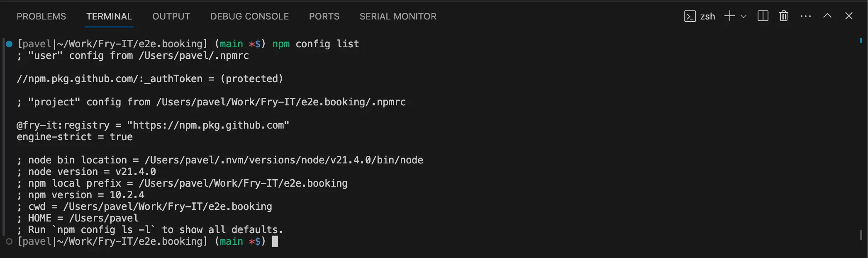Viewport: 868px width, 258px height.
Task: Open the SERIAL MONITOR tab
Action: pyautogui.click(x=398, y=16)
